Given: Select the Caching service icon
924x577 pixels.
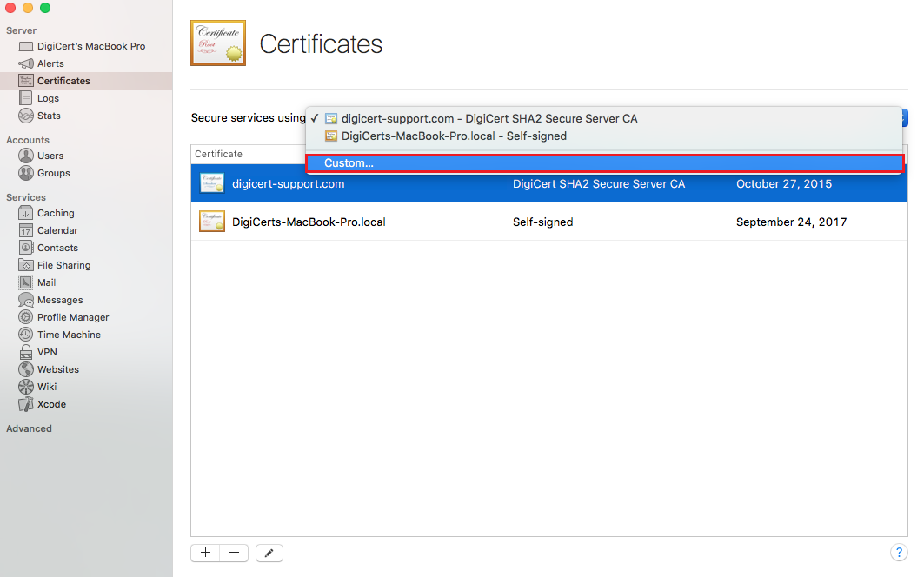Looking at the screenshot, I should point(26,213).
